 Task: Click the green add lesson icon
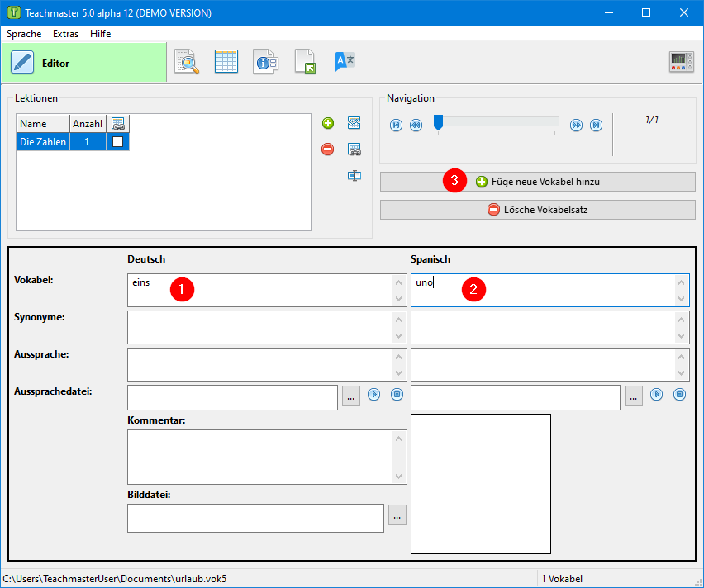click(328, 123)
